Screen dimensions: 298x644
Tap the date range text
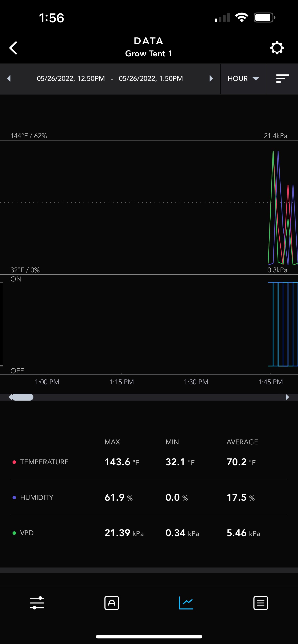[110, 79]
